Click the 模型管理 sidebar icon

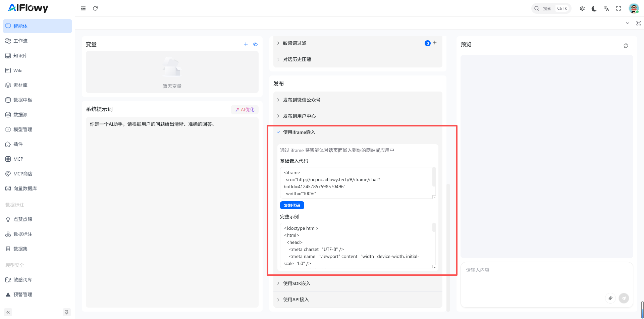(8, 129)
